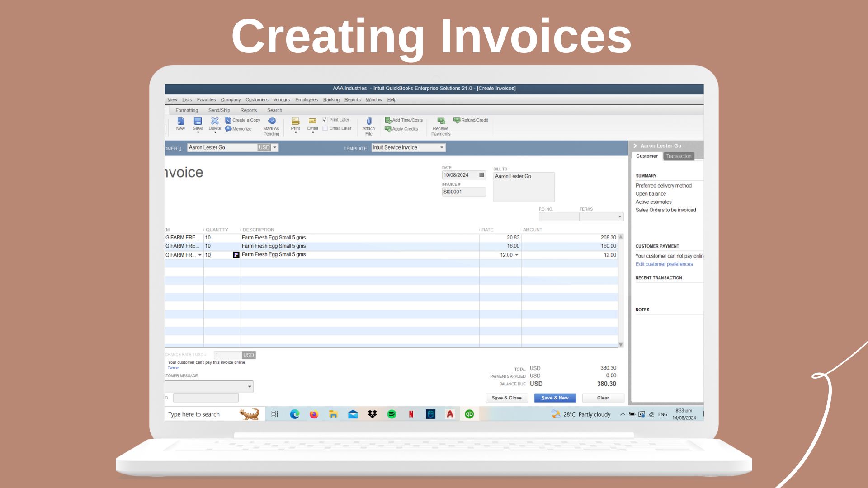The height and width of the screenshot is (488, 868).
Task: Click the Receive Payments icon
Action: pos(441,121)
